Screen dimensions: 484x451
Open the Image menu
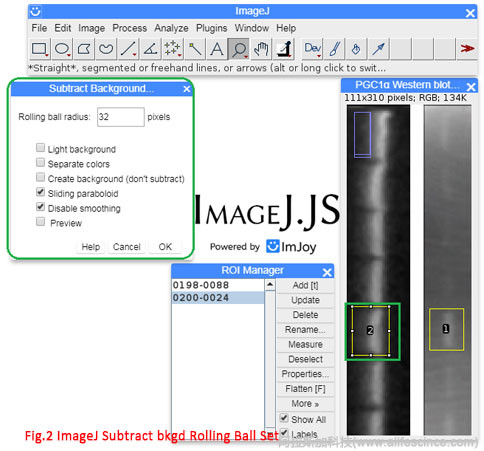91,28
